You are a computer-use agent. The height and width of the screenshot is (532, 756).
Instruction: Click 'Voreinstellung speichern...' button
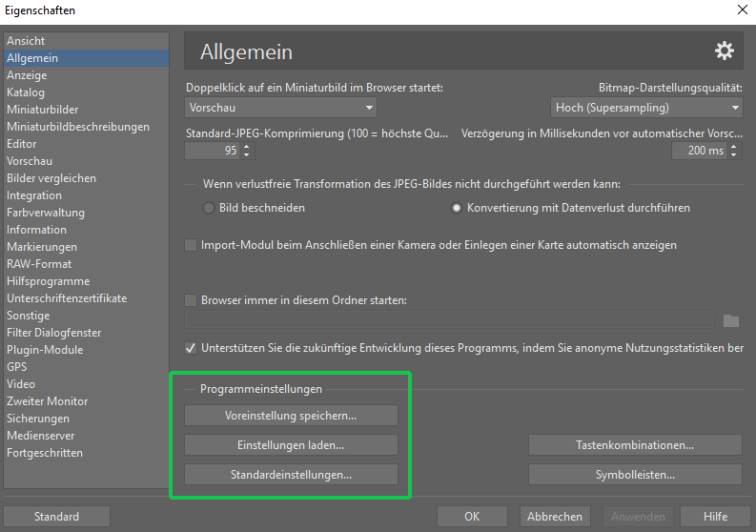tap(291, 416)
